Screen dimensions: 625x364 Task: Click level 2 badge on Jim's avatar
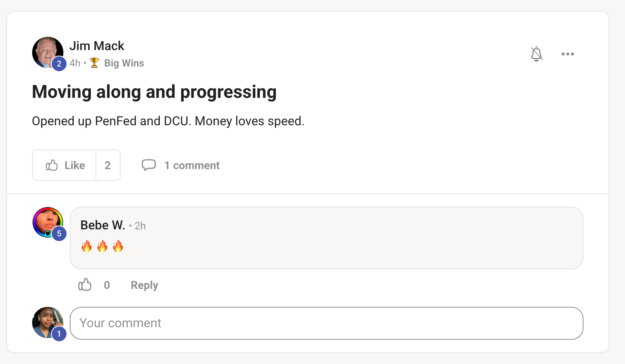point(59,63)
